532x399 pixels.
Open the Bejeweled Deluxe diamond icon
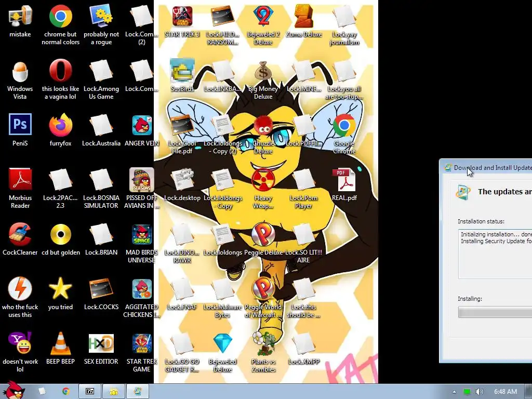(222, 343)
